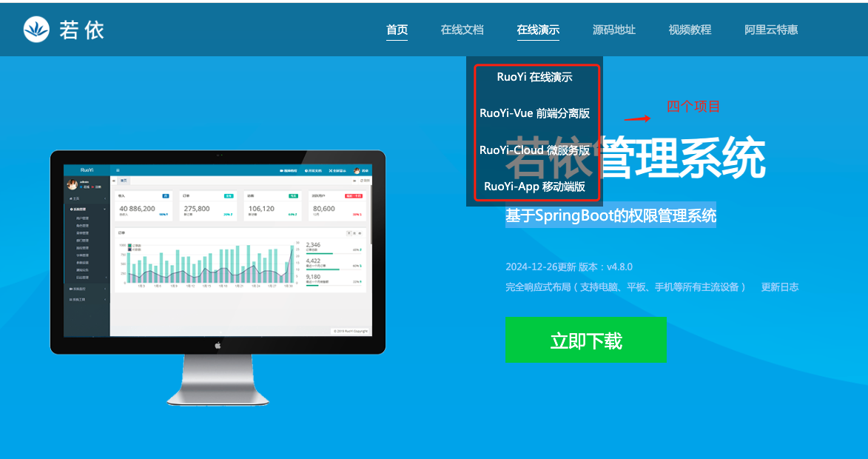Screen dimensions: 868x459
Task: Click the RuoYi lotus logo icon
Action: click(x=36, y=30)
